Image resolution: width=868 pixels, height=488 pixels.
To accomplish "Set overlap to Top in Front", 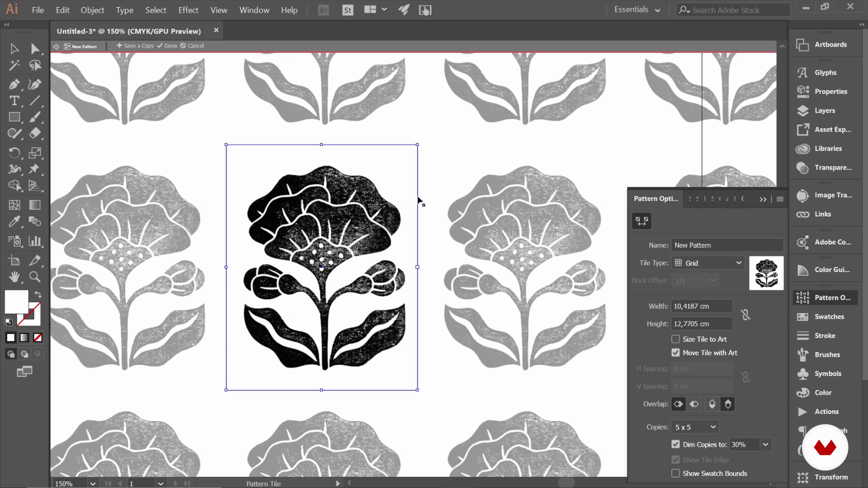I will pos(712,404).
